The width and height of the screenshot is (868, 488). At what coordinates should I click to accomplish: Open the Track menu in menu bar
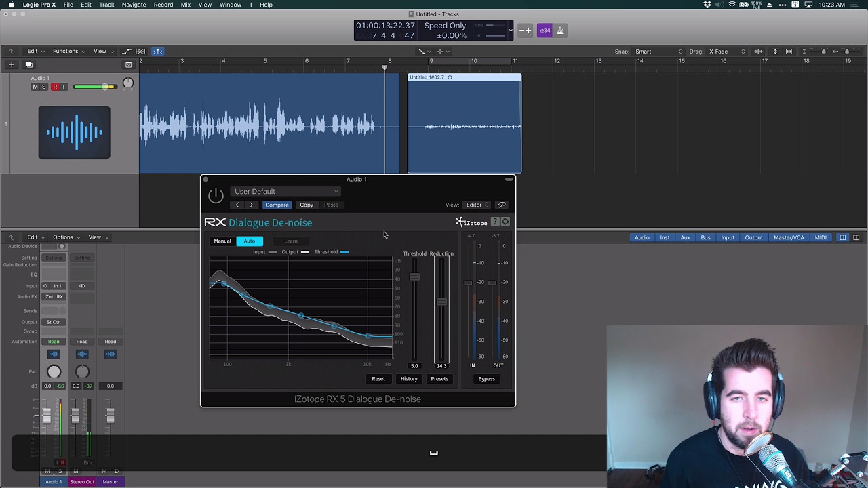point(106,5)
